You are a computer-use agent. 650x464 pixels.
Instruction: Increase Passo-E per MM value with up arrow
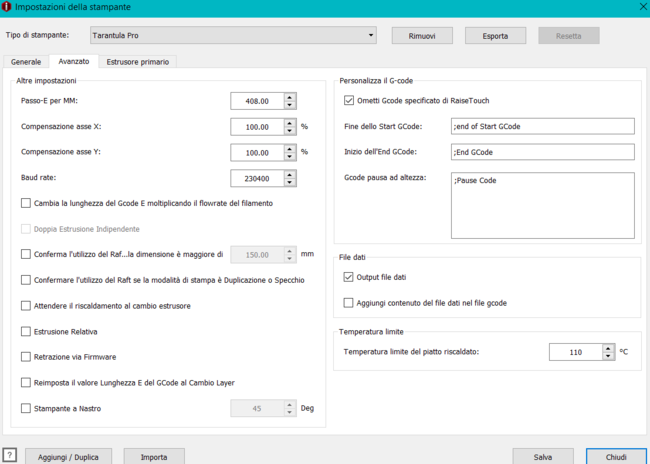(x=290, y=97)
